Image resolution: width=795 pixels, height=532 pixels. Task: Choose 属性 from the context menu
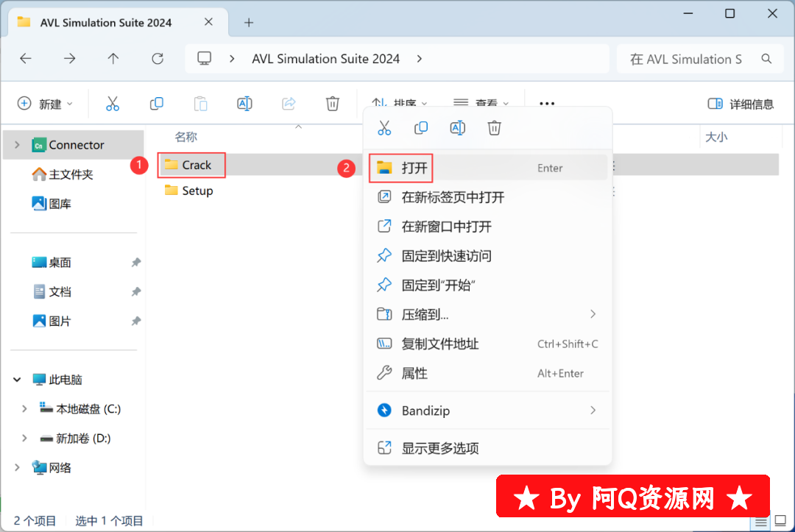[487, 373]
